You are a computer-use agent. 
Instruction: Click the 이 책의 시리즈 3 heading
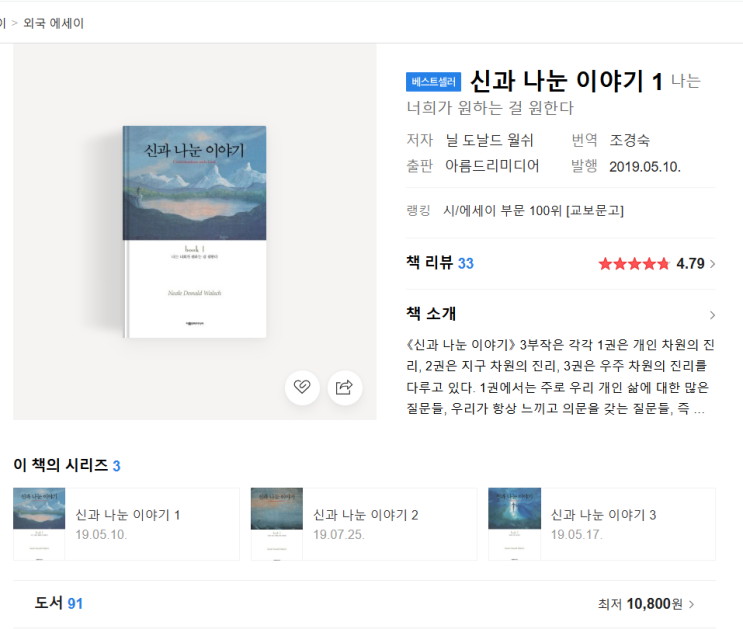(67, 465)
